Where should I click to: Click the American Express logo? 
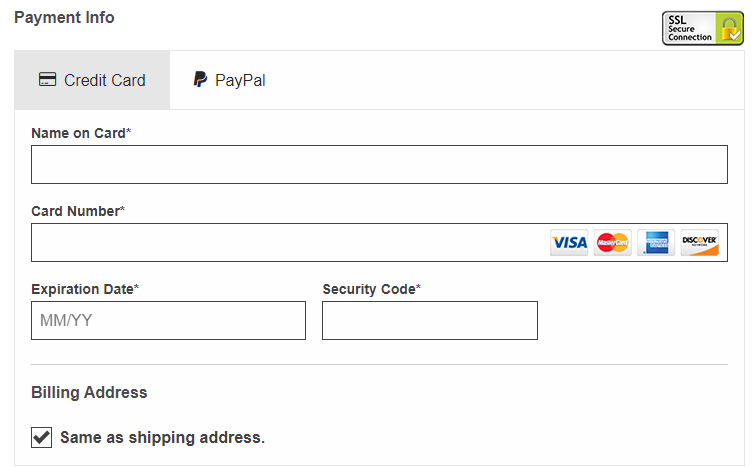pos(656,243)
